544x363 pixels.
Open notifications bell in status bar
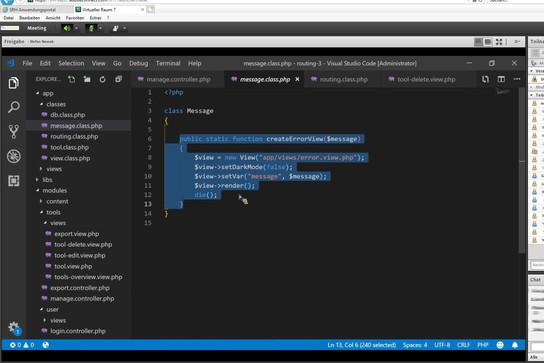click(515, 345)
